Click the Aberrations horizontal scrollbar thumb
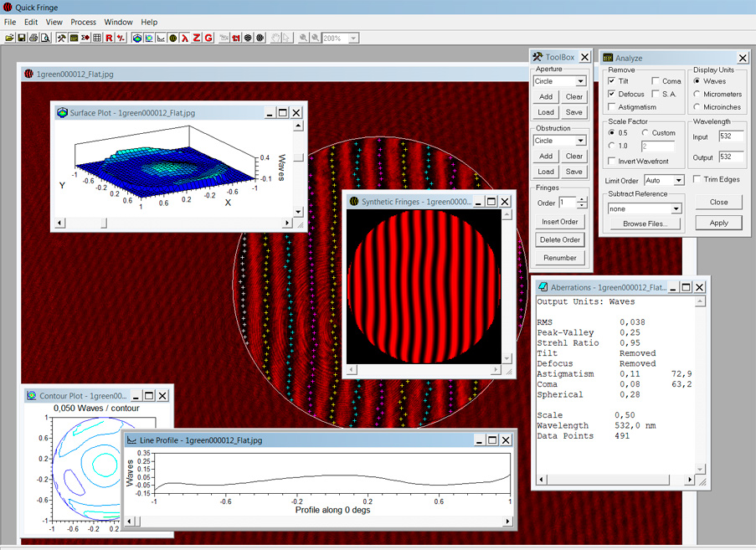 [608, 480]
